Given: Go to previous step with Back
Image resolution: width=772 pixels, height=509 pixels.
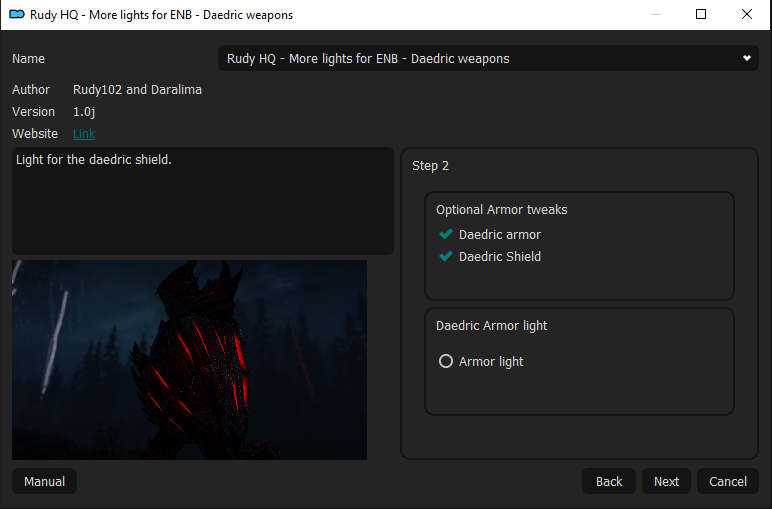Looking at the screenshot, I should coord(609,481).
